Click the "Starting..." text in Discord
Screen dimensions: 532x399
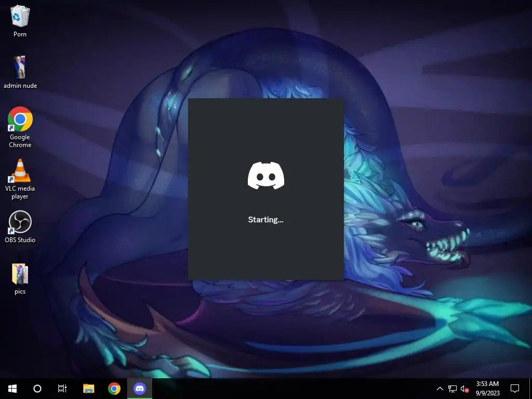(265, 220)
